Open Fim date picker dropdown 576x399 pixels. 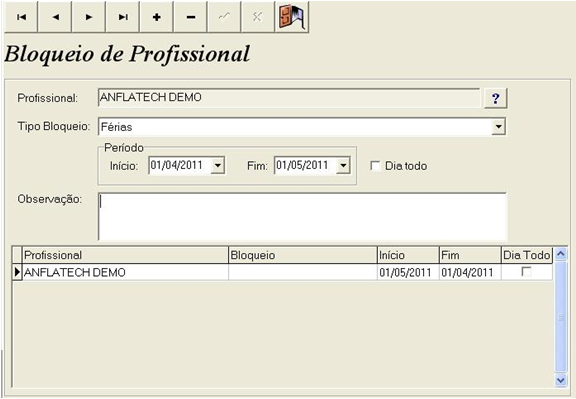343,166
